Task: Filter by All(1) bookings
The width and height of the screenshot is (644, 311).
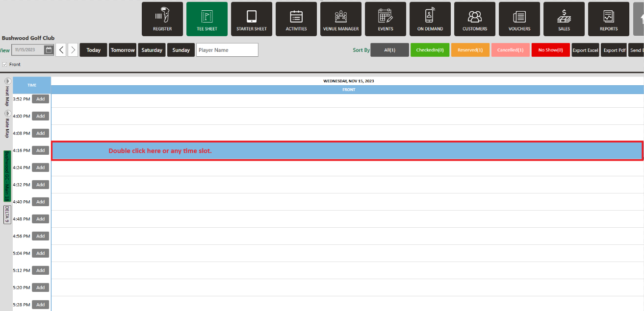Action: click(x=389, y=50)
